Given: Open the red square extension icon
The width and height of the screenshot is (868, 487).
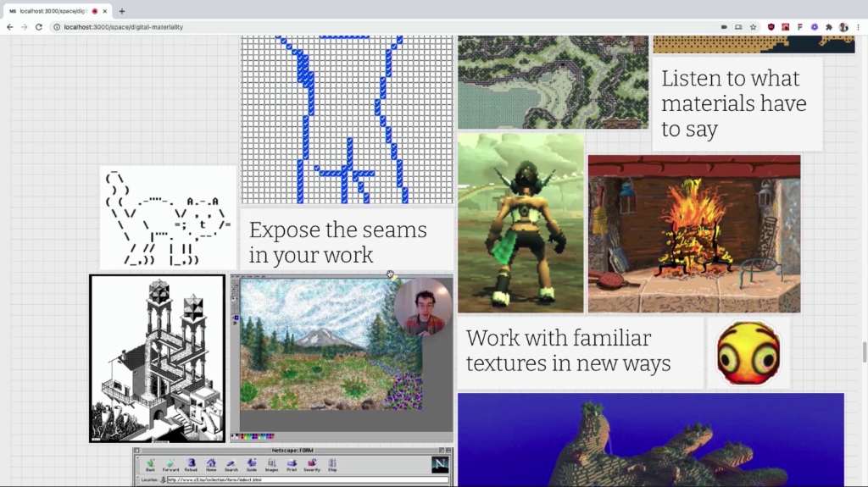Looking at the screenshot, I should tap(786, 26).
